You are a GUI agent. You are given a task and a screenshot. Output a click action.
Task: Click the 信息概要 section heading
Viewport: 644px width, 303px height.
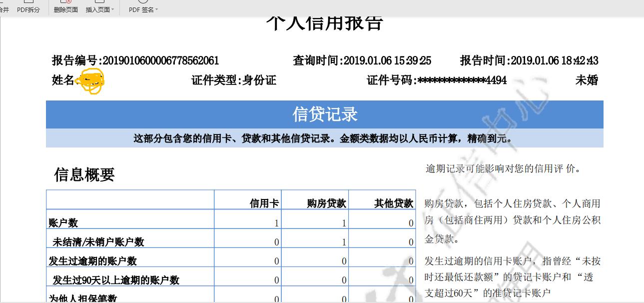coord(85,175)
